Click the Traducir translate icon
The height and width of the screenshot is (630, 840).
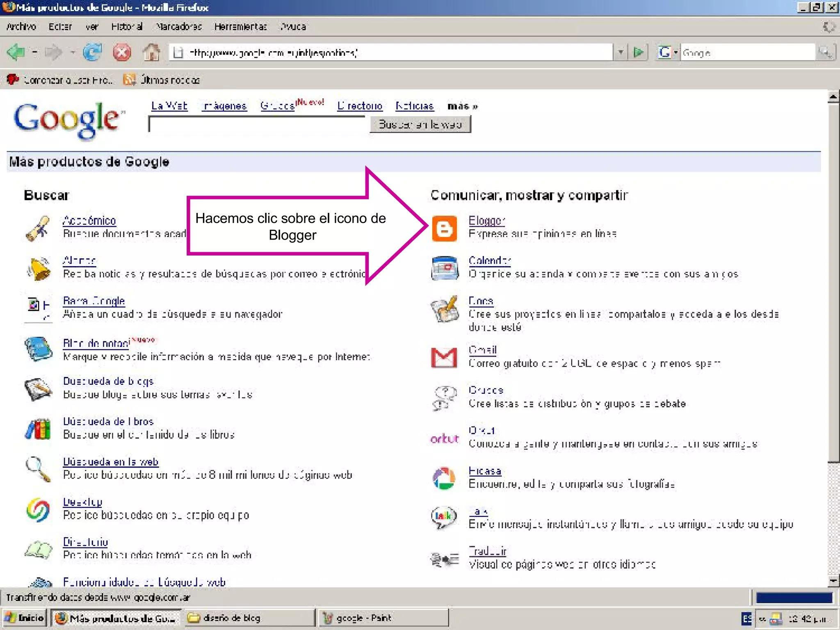click(445, 559)
